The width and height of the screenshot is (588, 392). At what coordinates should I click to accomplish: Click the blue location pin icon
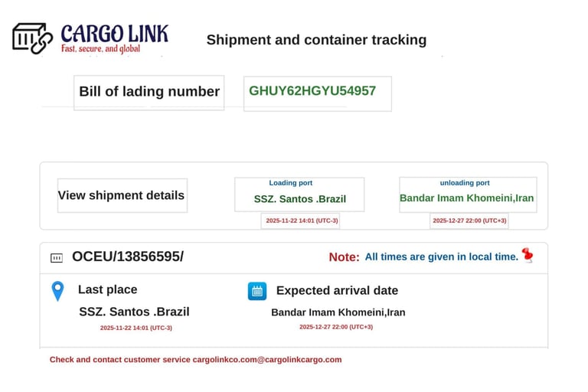[57, 291]
